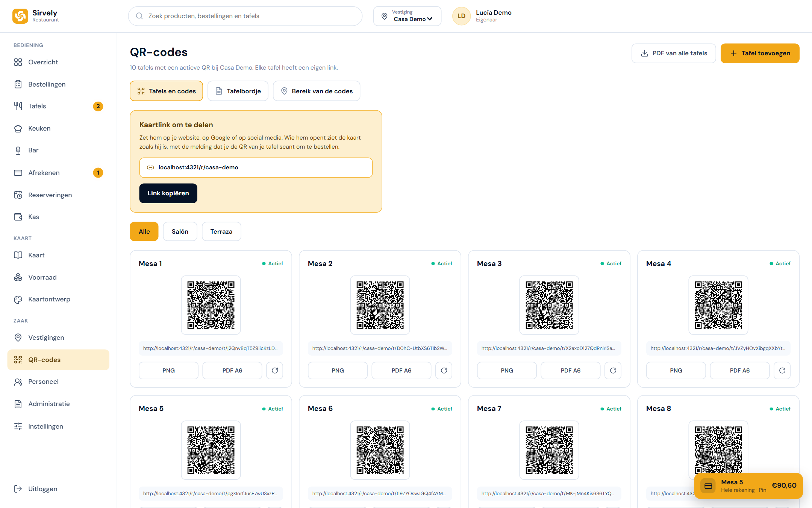Select the Alle filter chip
This screenshot has width=812, height=508.
(x=144, y=231)
